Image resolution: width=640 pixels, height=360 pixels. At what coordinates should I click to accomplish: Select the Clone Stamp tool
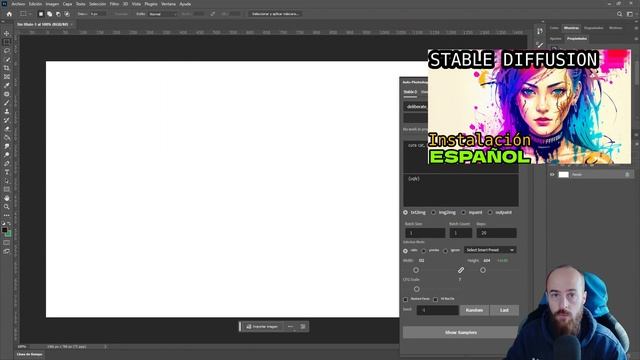point(7,111)
